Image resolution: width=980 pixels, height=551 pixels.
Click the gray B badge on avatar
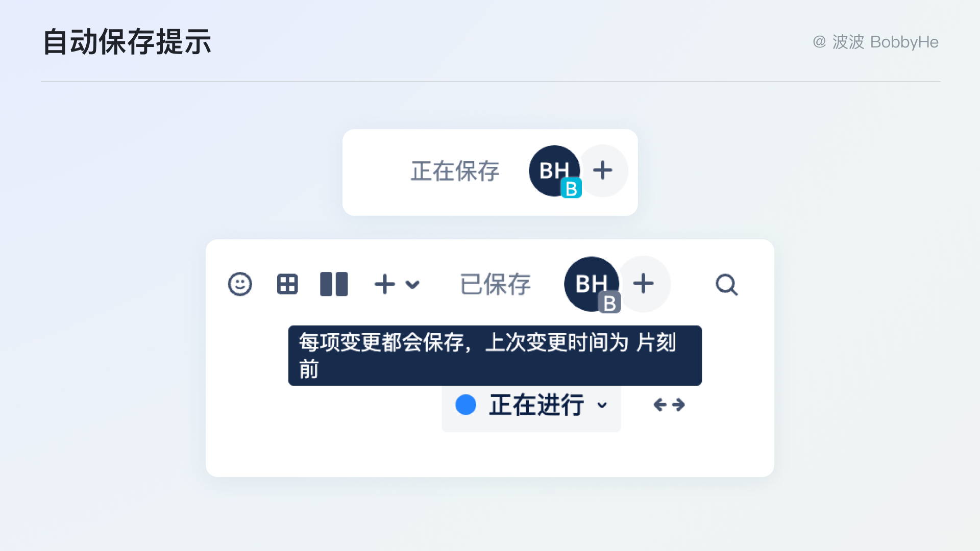609,303
